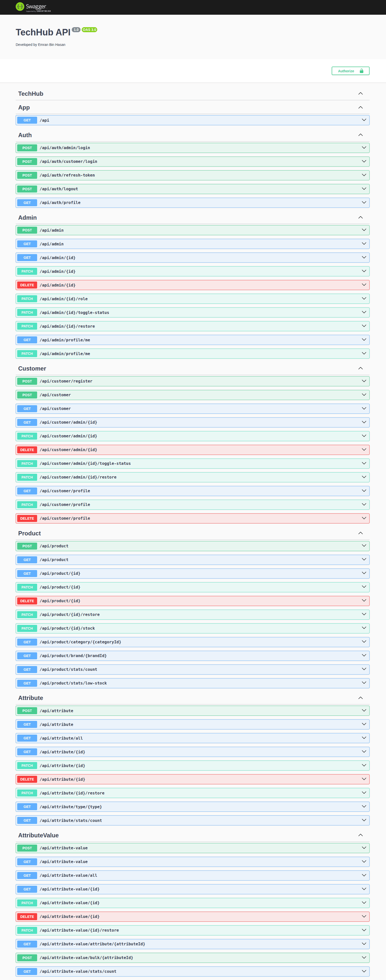Expand POST /api/auth/admin/login endpoint
Image resolution: width=386 pixels, height=980 pixels.
point(364,148)
